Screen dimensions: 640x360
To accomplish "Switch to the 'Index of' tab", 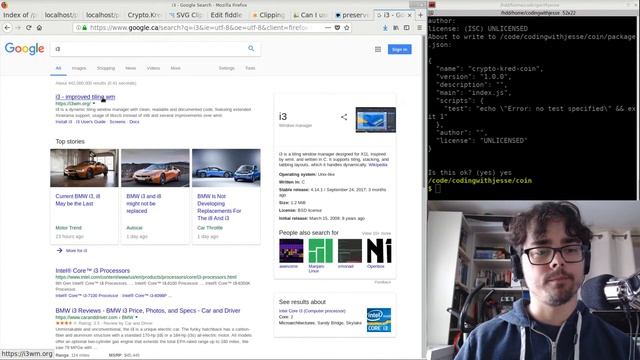I will (20, 15).
